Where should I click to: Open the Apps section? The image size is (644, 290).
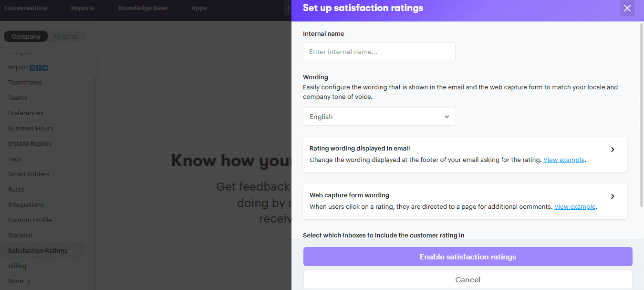coord(199,8)
